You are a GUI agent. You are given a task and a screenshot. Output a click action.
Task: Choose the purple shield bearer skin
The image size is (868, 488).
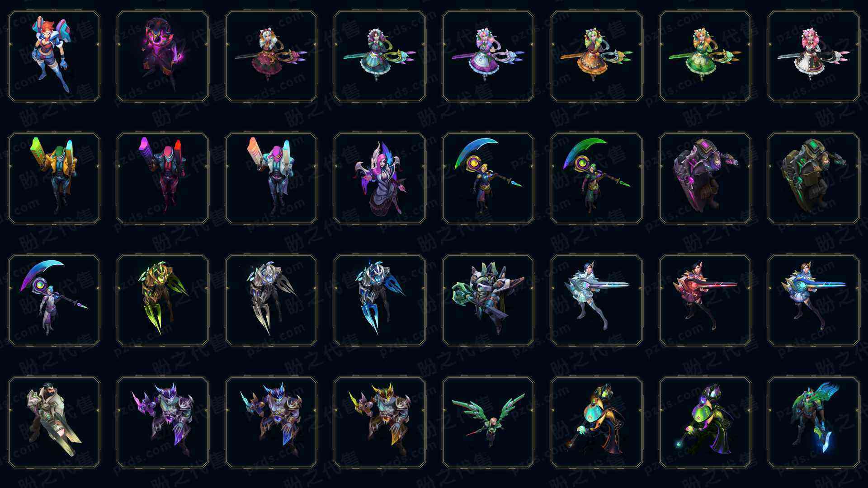[x=705, y=178]
